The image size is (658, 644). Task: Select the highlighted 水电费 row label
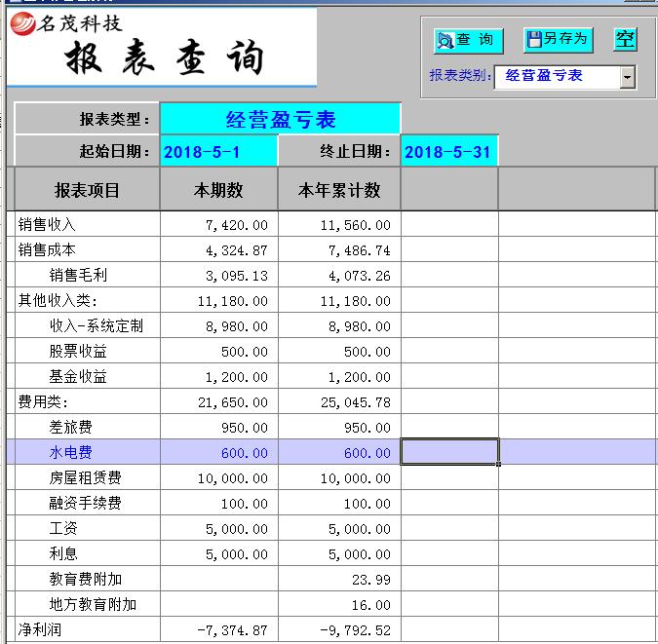tap(70, 452)
